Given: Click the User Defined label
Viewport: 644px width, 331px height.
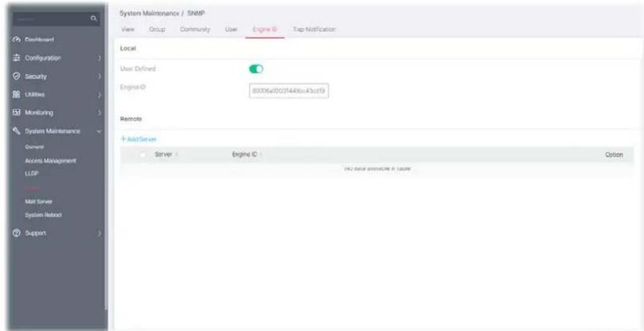Looking at the screenshot, I should pyautogui.click(x=138, y=69).
